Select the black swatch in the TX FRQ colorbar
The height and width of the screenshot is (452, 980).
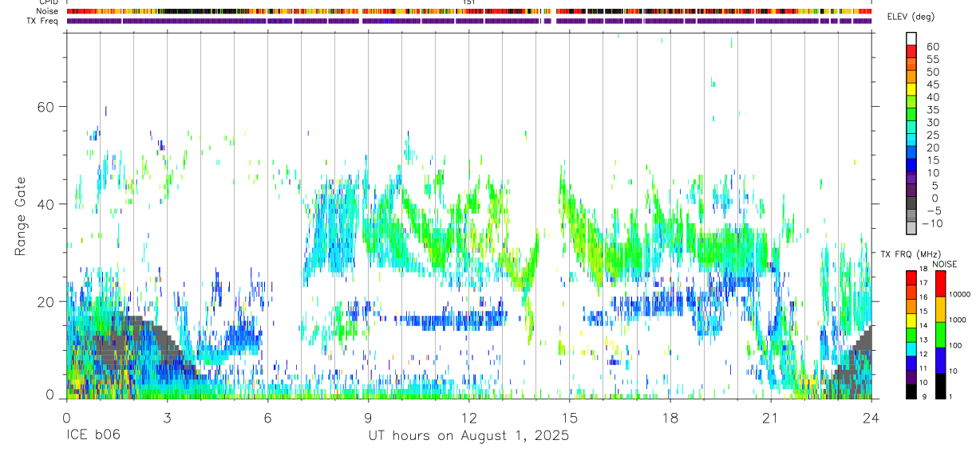click(x=911, y=392)
